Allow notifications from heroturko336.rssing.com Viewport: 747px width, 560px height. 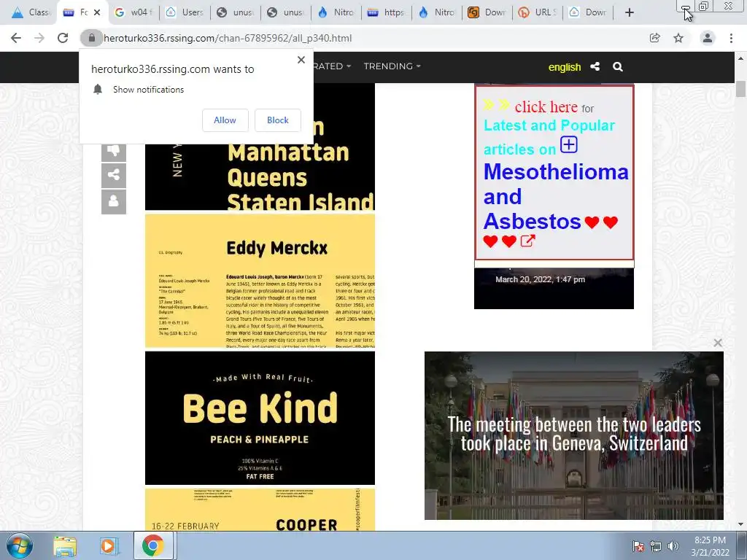[225, 120]
